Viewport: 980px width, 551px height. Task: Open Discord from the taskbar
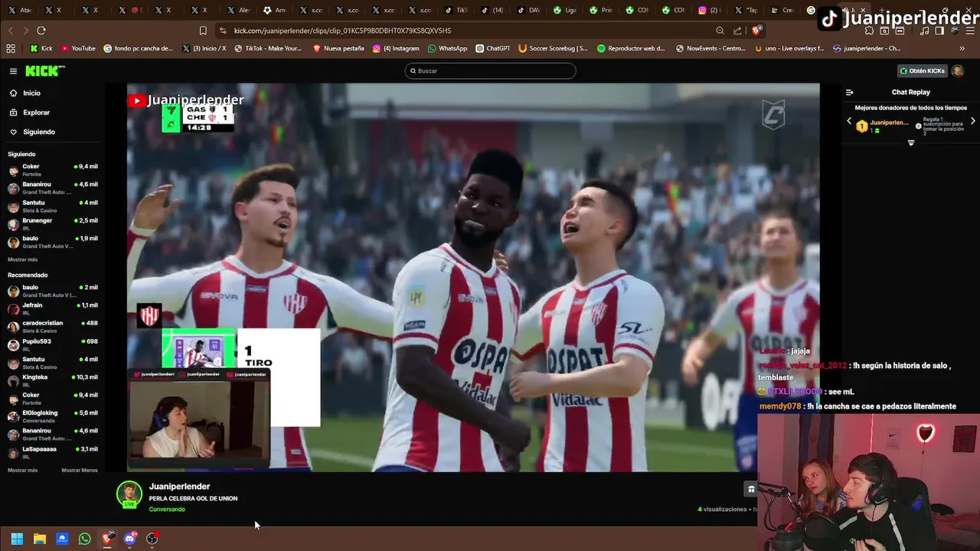tap(130, 539)
